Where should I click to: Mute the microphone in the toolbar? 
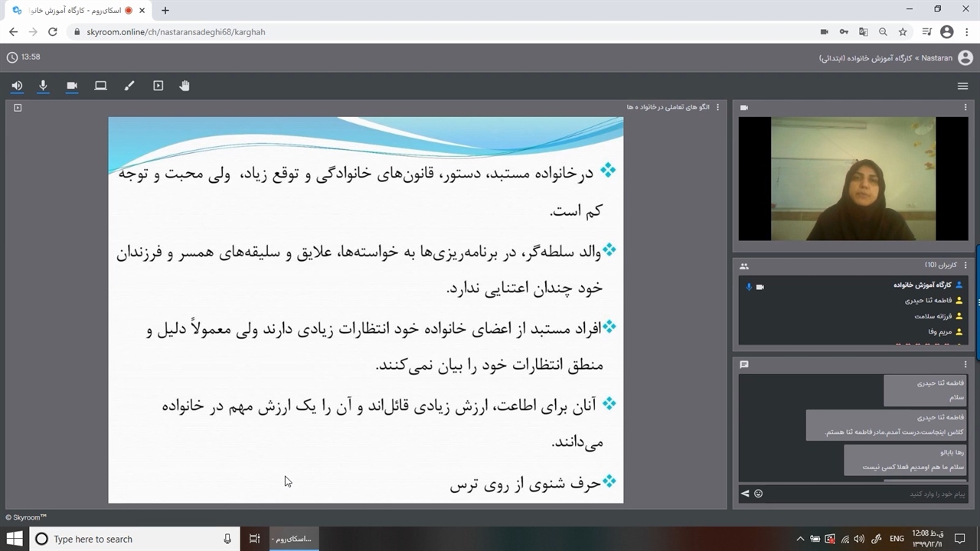[x=44, y=86]
